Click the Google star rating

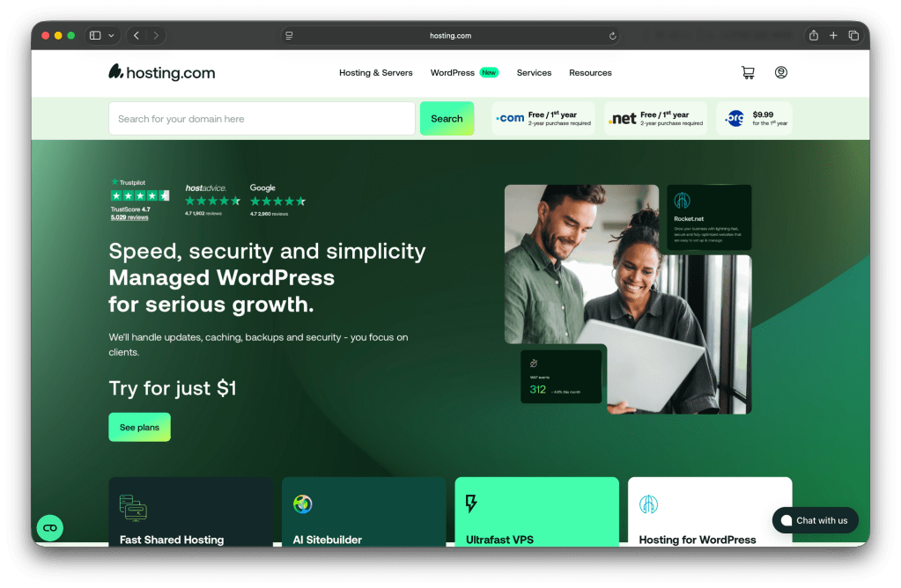pos(277,202)
